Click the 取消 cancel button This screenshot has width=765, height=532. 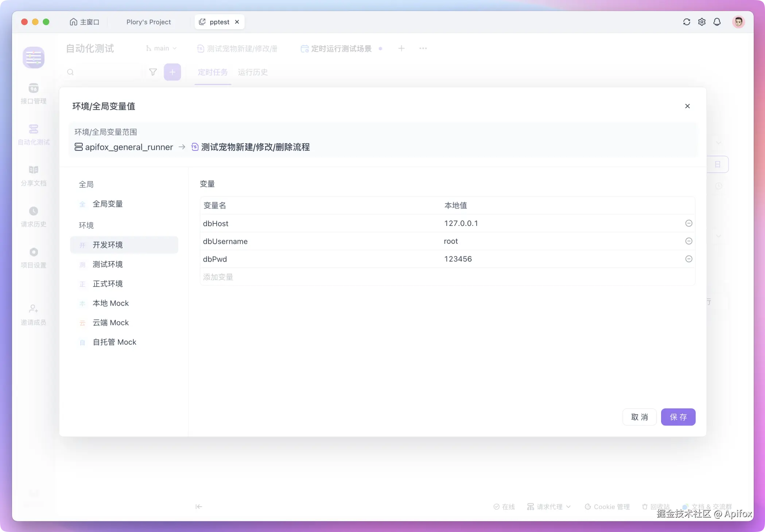pyautogui.click(x=639, y=417)
